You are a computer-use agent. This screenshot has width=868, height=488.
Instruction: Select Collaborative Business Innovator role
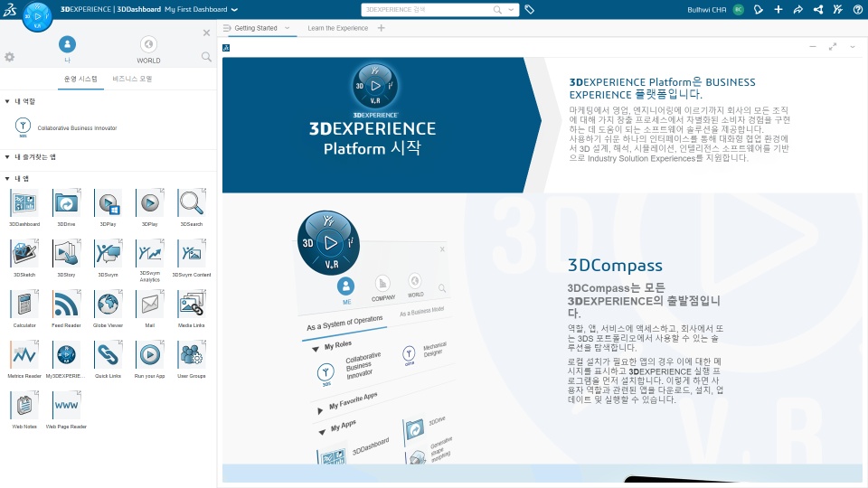click(66, 127)
